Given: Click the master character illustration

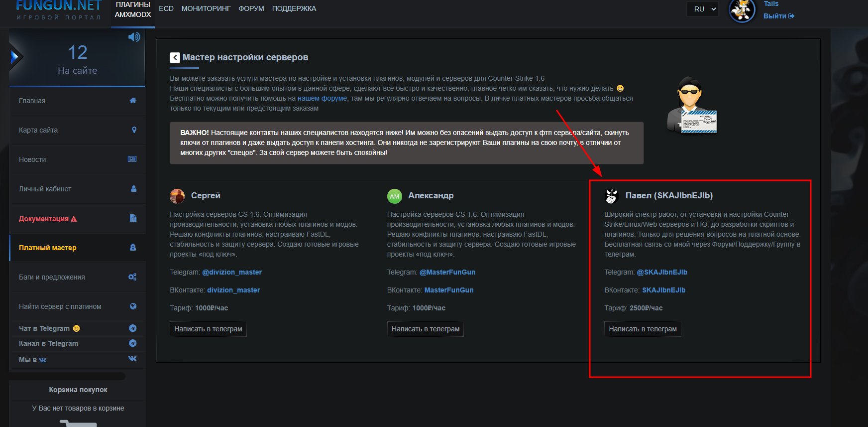Looking at the screenshot, I should 692,105.
